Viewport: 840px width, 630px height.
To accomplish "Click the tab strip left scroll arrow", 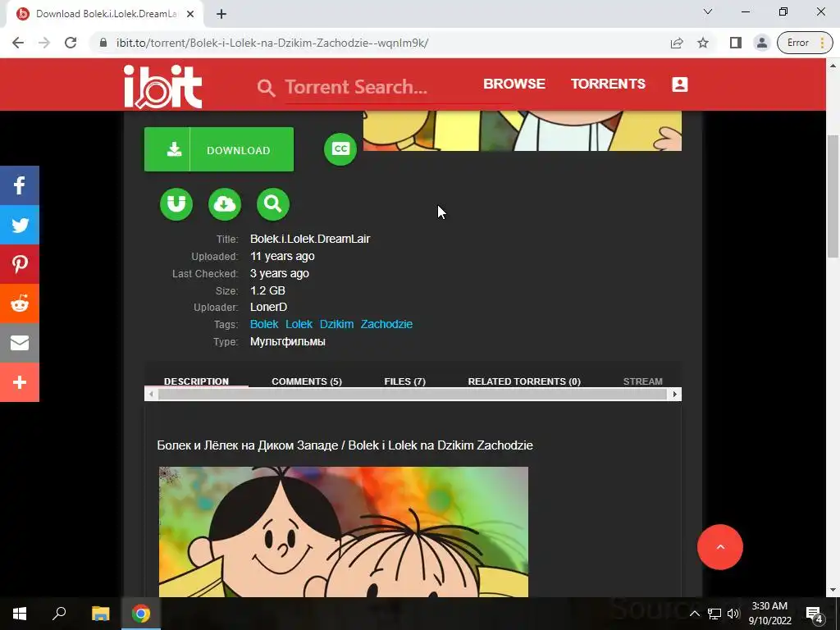I will click(151, 395).
